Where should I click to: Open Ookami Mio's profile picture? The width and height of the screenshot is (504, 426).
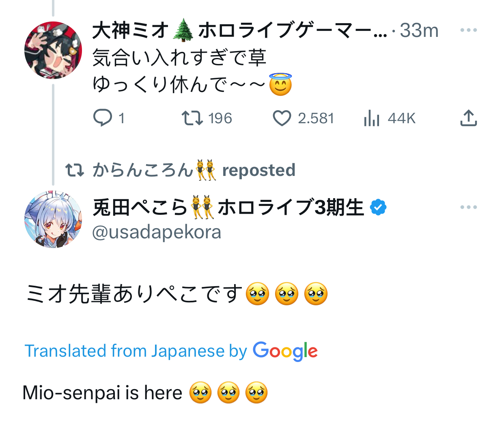[53, 50]
